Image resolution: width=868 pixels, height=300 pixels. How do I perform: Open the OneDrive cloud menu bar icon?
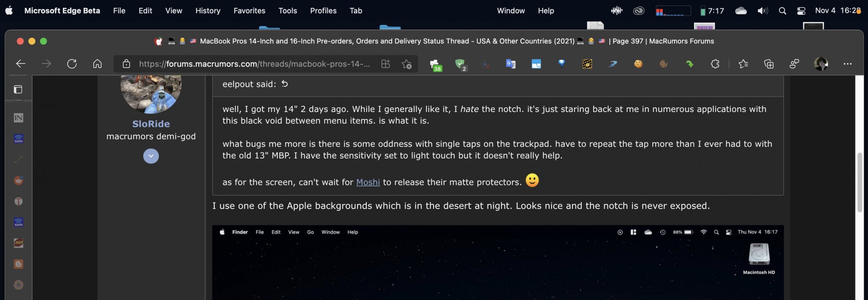(741, 11)
